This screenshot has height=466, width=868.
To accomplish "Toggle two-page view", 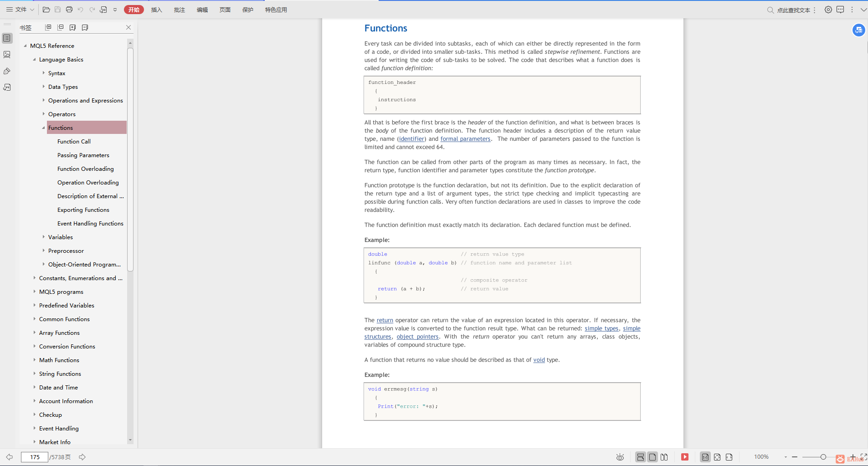I will [664, 457].
